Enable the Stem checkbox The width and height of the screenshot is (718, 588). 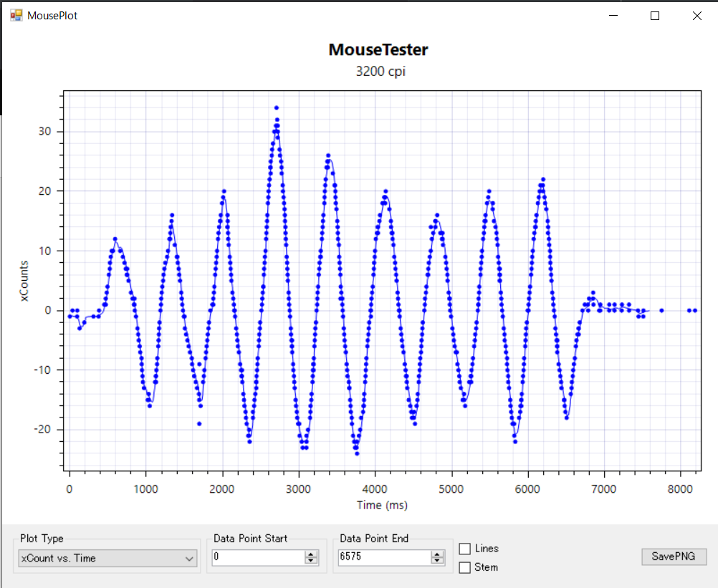point(464,567)
